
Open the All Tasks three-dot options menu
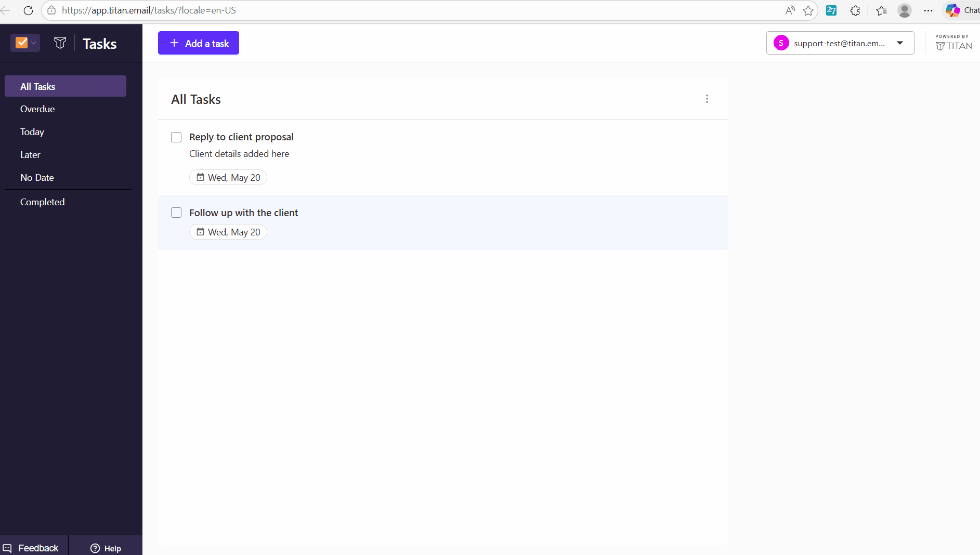point(707,99)
